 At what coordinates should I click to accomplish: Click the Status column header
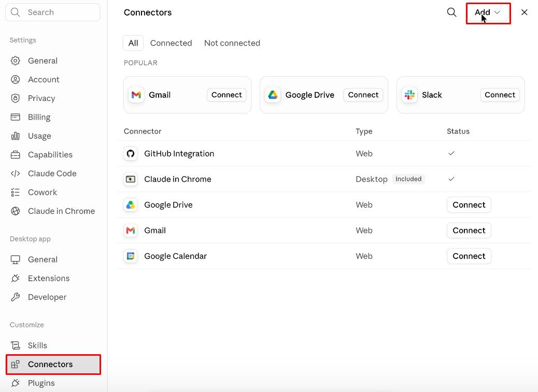click(458, 132)
